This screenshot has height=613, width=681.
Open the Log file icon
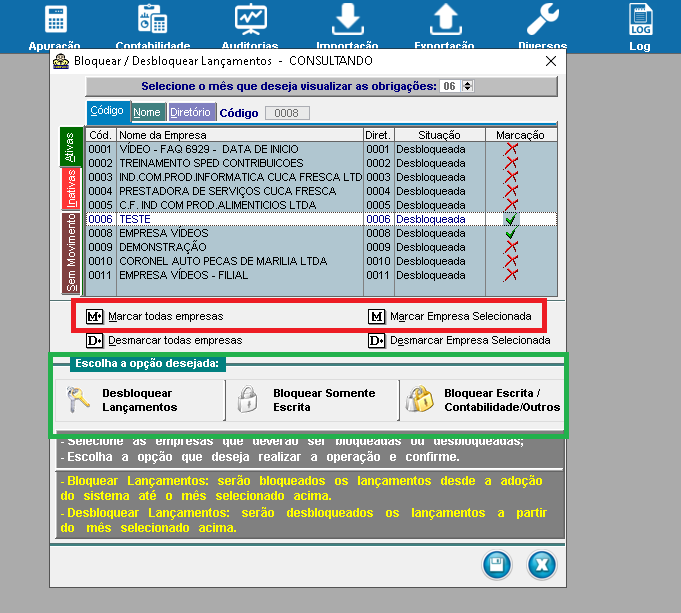coord(641,19)
